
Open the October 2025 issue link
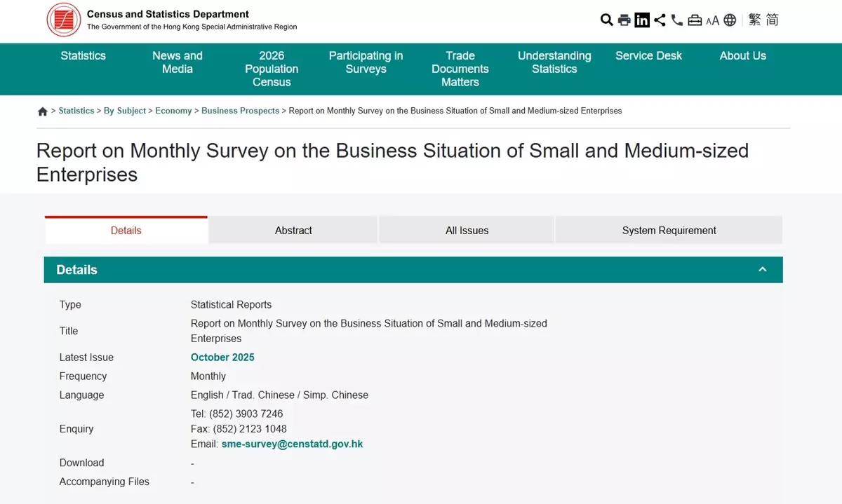point(222,357)
